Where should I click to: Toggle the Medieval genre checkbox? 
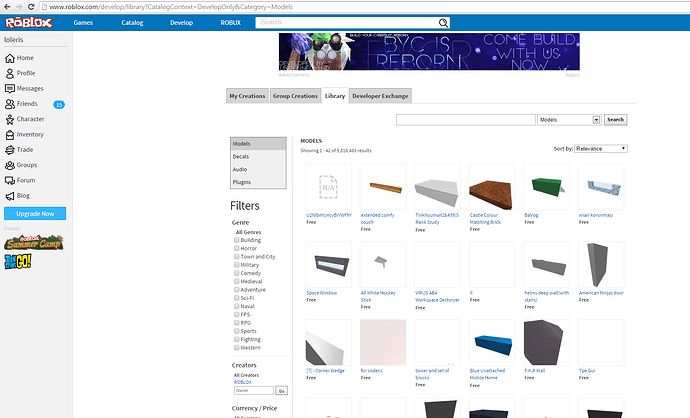pyautogui.click(x=237, y=281)
